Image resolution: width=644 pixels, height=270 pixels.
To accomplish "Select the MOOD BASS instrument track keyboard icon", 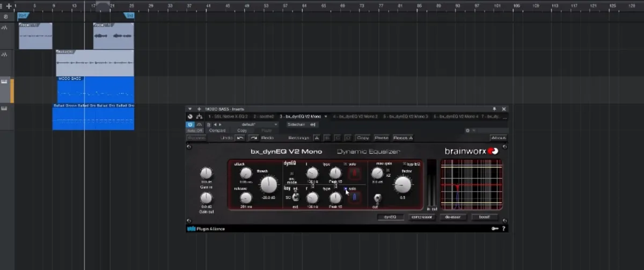I will coord(5,82).
